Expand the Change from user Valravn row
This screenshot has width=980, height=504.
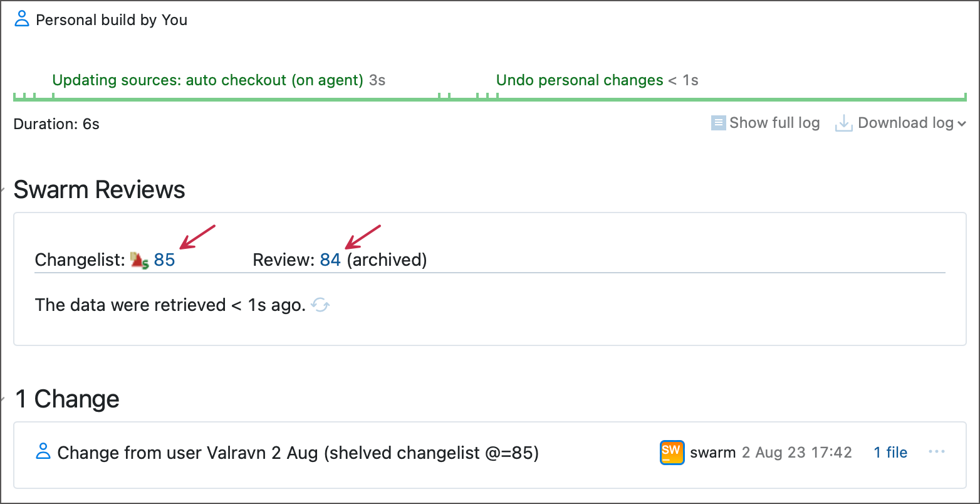298,453
